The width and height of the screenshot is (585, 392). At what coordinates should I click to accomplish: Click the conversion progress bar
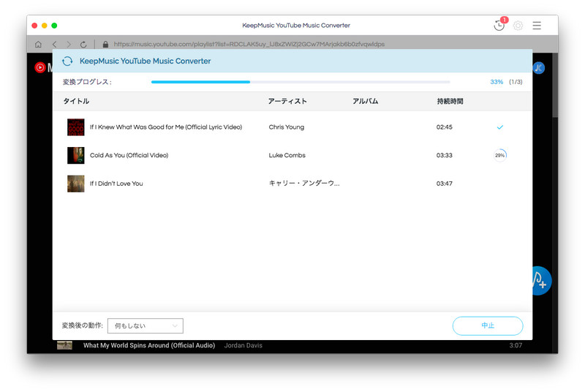[x=301, y=82]
